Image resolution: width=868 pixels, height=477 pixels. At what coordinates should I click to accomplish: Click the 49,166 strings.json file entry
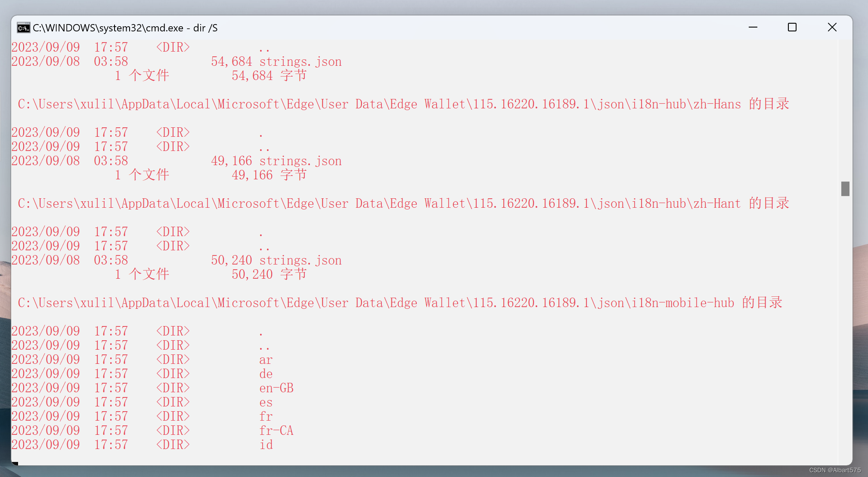tap(300, 161)
